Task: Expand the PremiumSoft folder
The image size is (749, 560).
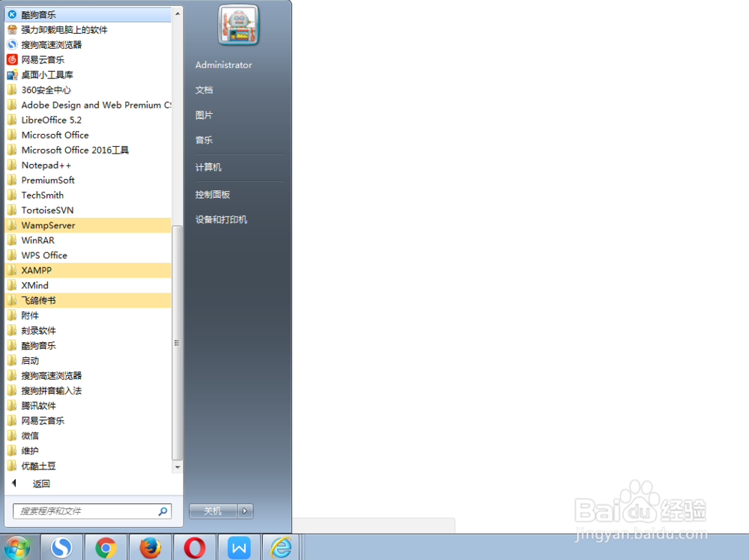Action: (88, 180)
